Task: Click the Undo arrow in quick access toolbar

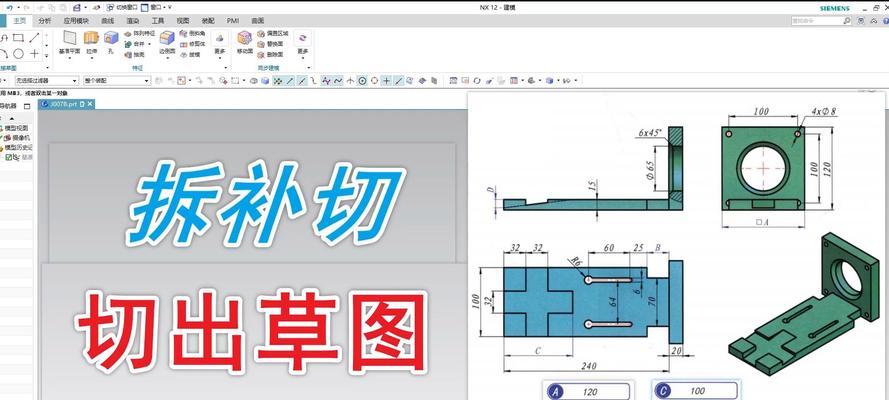Action: (9, 8)
